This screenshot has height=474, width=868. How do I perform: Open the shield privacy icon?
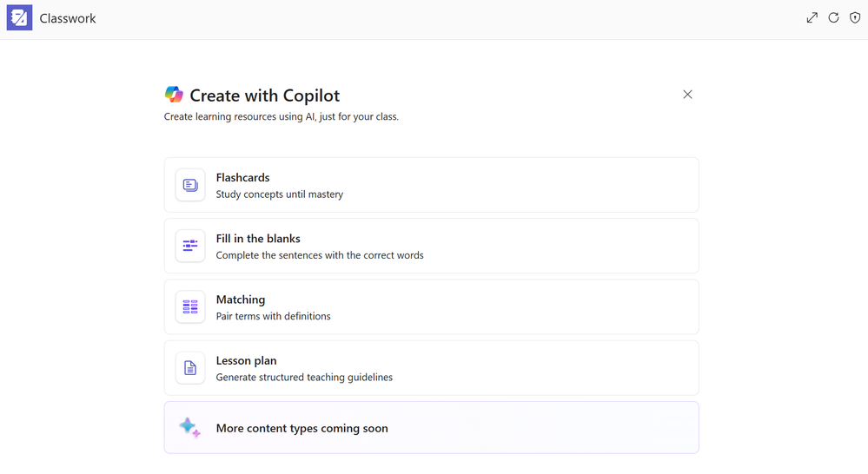tap(855, 17)
